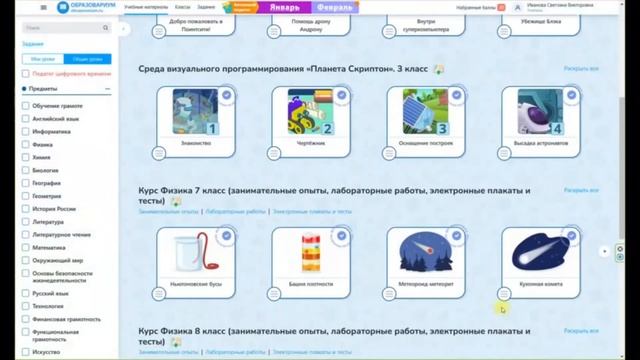This screenshot has height=360, width=640.
Task: Select check badge on Чертёжник card
Action: pyautogui.click(x=342, y=95)
